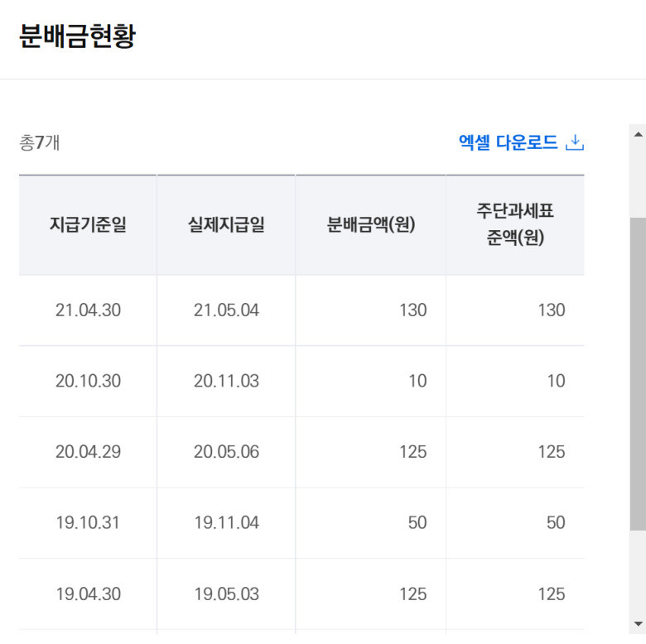This screenshot has height=644, width=646.
Task: Select the 분배금액(원) column header
Action: click(x=371, y=225)
